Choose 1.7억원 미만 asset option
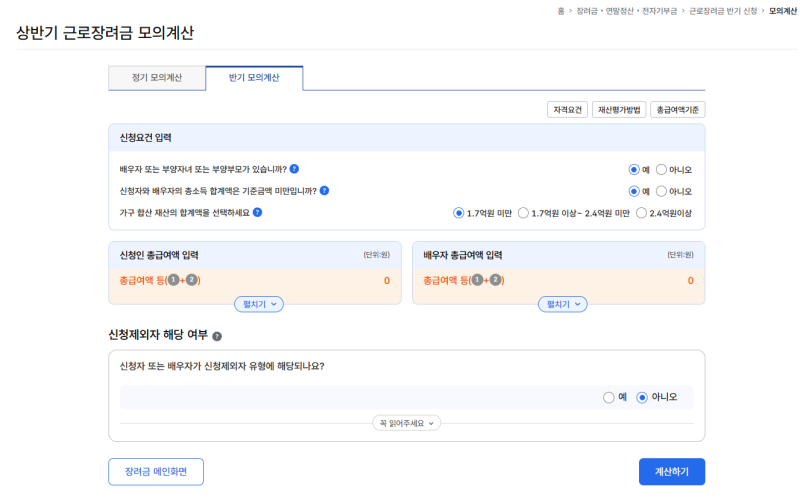Image resolution: width=800 pixels, height=501 pixels. click(458, 213)
